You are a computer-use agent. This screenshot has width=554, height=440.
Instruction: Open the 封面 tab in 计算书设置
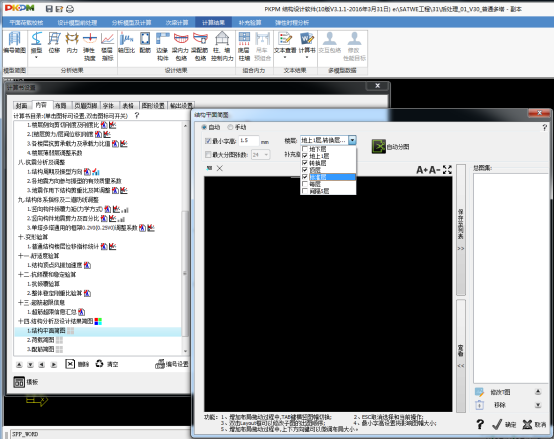[21, 106]
